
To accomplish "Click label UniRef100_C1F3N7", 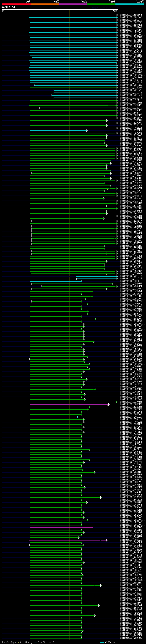I will (131, 296).
